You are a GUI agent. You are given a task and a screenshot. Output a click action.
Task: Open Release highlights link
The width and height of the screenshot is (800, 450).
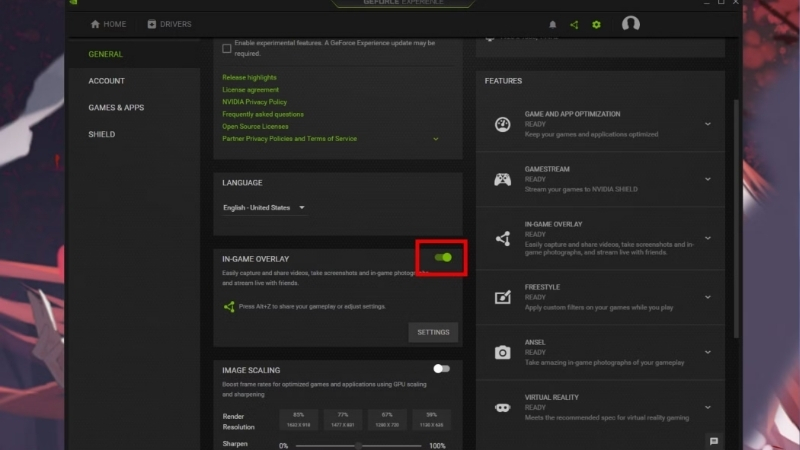tap(249, 78)
